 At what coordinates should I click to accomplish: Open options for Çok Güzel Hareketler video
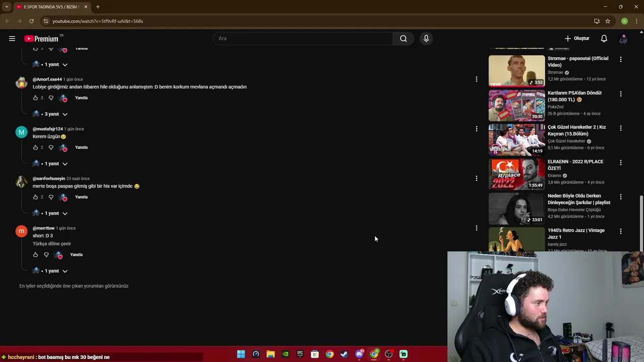point(620,128)
